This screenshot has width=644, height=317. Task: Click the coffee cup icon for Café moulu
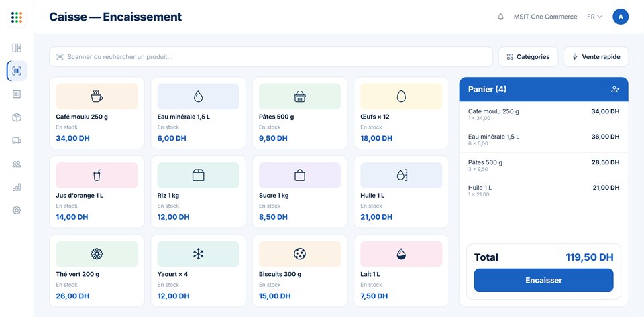[x=97, y=97]
